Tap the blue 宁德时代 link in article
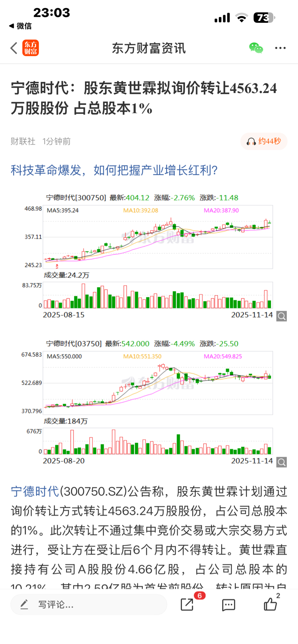Screen dimensions: 298x644 (35, 491)
